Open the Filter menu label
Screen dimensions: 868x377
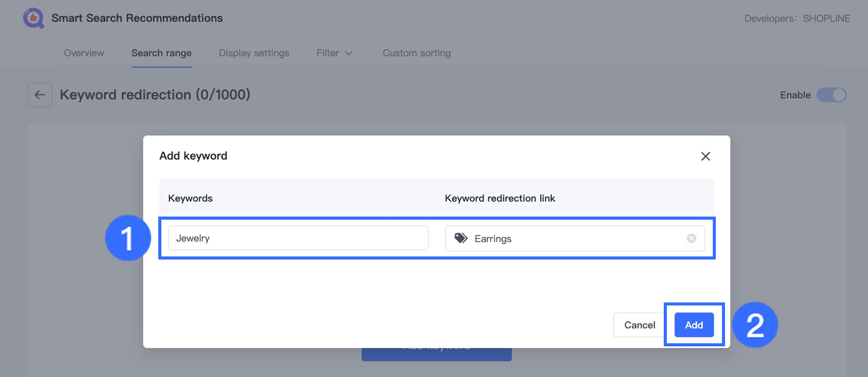click(x=327, y=53)
